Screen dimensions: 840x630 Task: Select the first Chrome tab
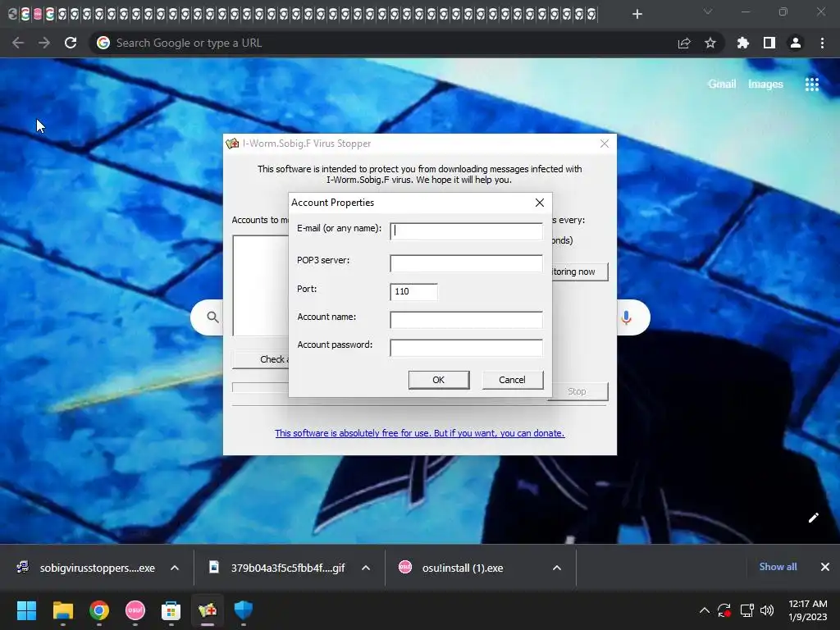tap(13, 14)
